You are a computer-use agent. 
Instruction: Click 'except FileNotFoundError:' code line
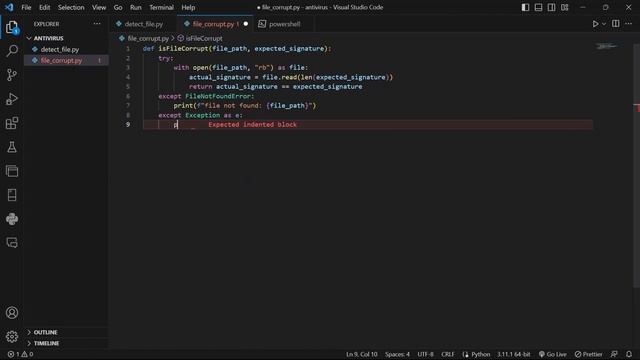[x=206, y=96]
